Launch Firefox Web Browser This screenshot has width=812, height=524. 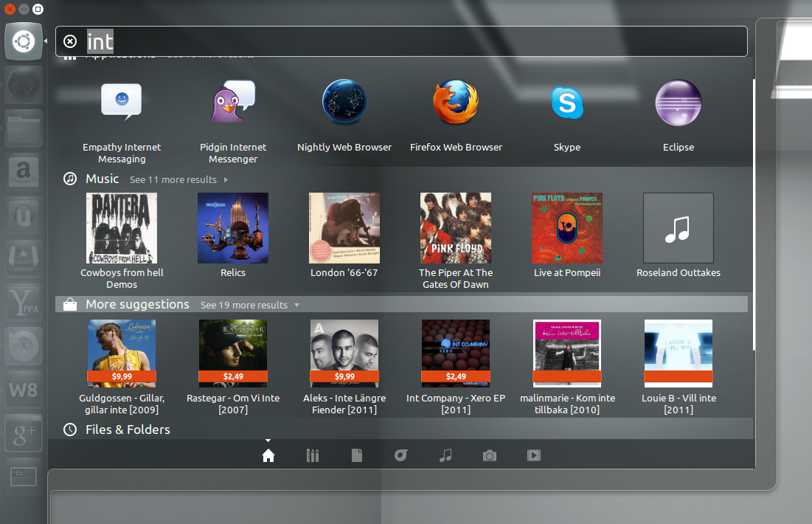[x=456, y=115]
